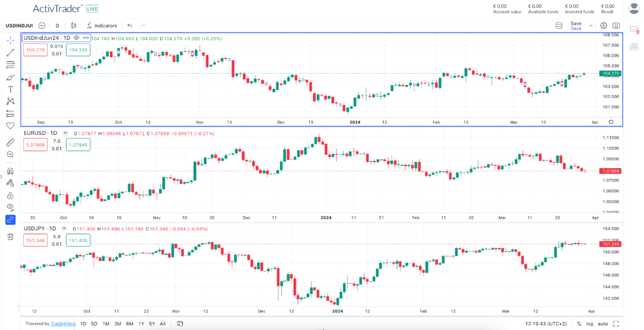The width and height of the screenshot is (644, 330).
Task: Open the trend line drawing tool
Action: click(10, 53)
